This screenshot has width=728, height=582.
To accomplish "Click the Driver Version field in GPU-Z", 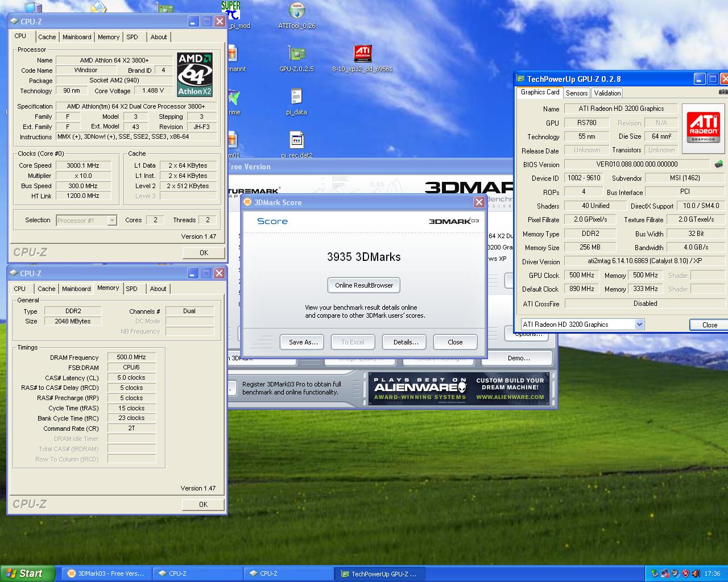I will pyautogui.click(x=644, y=261).
